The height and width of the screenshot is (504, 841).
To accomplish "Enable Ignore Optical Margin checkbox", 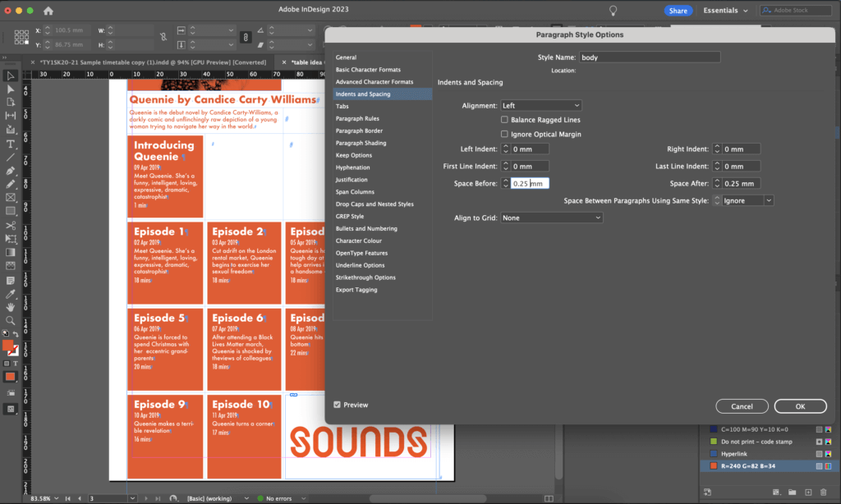I will click(x=504, y=134).
